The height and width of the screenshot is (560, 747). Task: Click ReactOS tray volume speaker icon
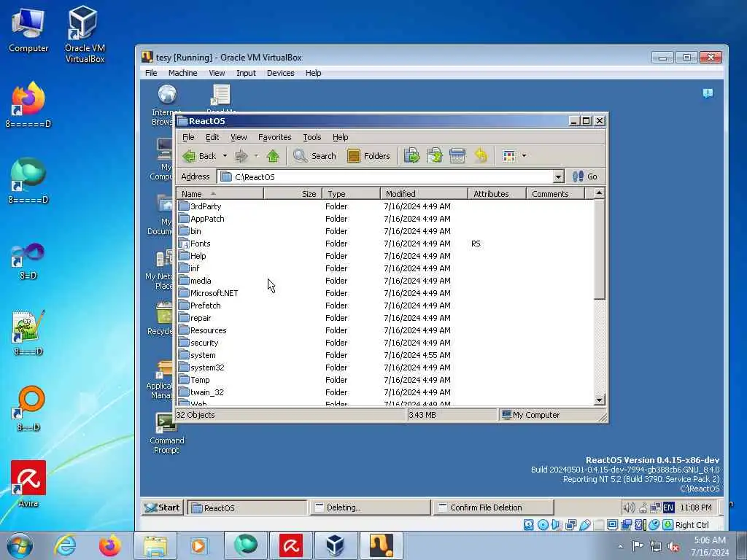point(629,507)
